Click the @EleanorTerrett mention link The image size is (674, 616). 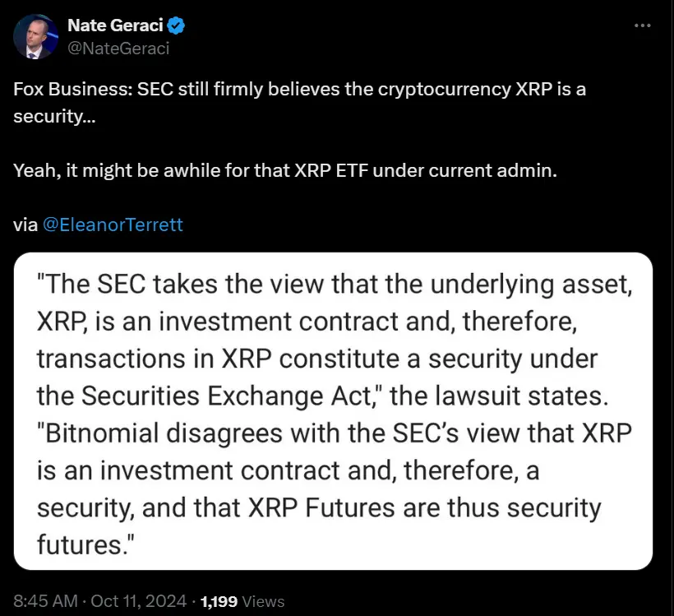pyautogui.click(x=115, y=224)
